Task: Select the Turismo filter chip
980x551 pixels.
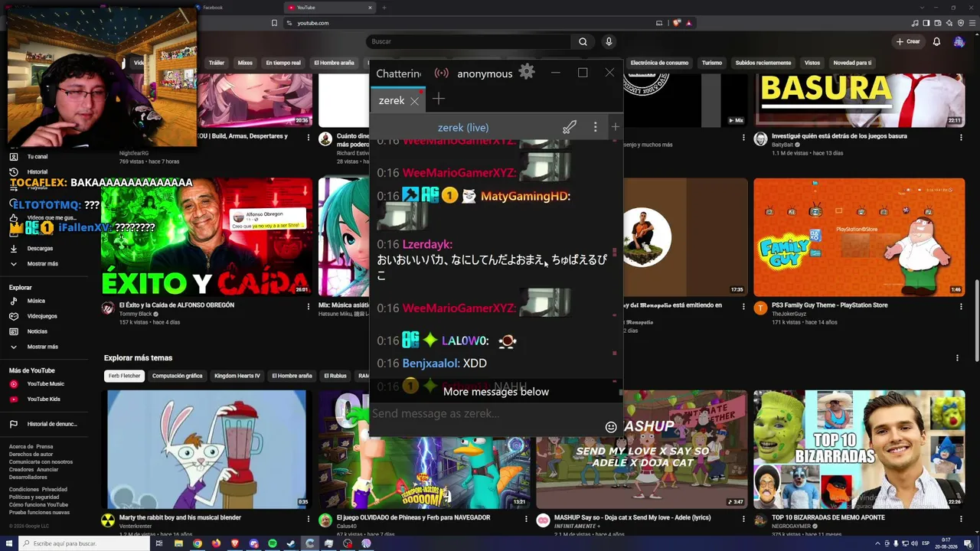Action: pyautogui.click(x=712, y=63)
